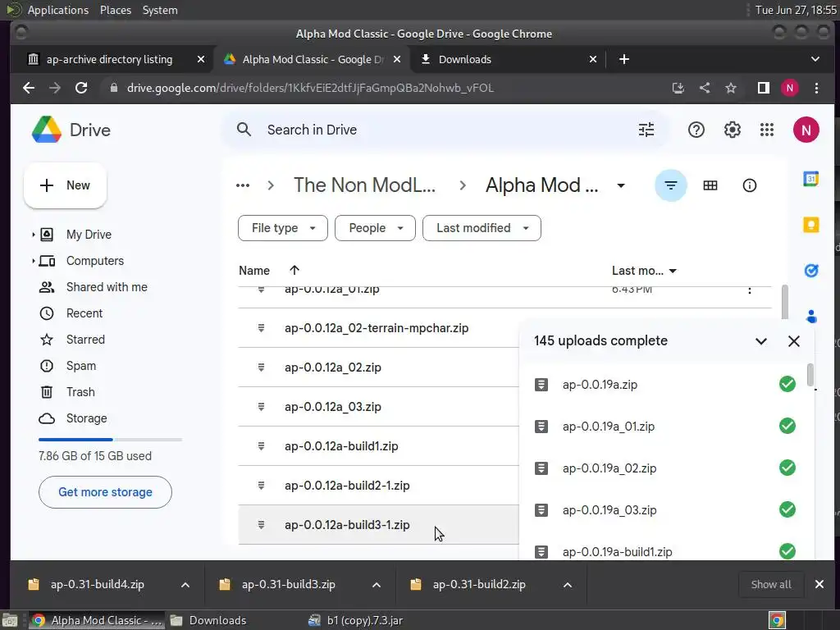Open Google account N avatar
This screenshot has height=630, width=840.
806,130
